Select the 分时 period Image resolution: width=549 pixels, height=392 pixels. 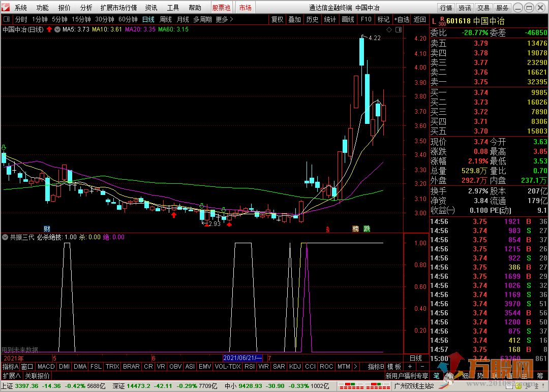[21, 19]
